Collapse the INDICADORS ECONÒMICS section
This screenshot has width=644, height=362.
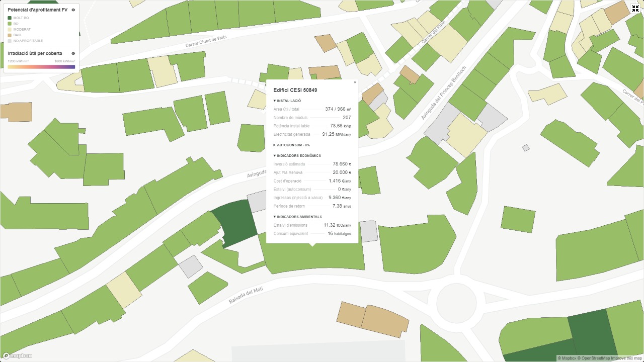297,155
